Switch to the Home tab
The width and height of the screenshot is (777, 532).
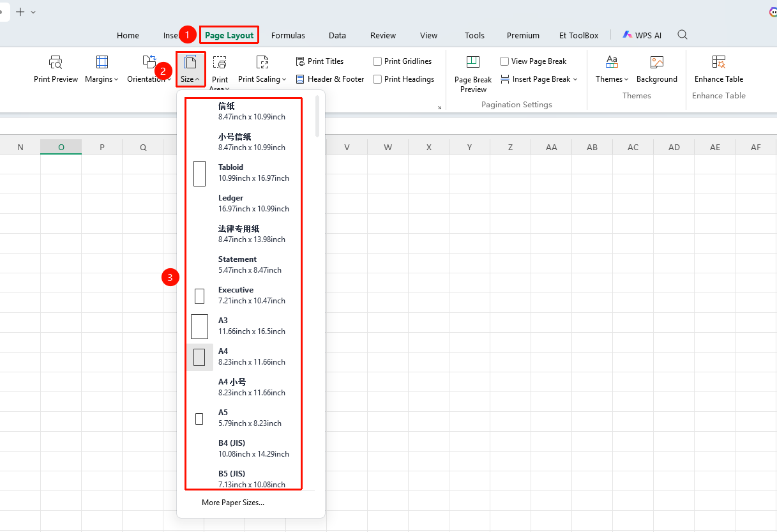[x=128, y=35]
